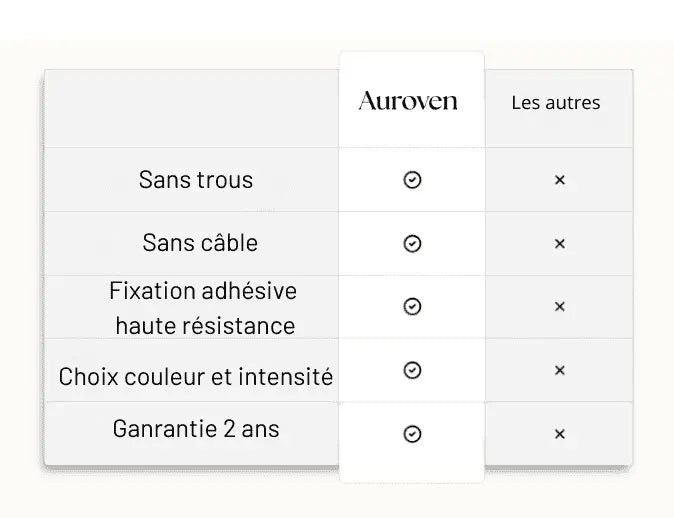674x518 pixels.
Task: Click the Sans câble feature label
Action: (200, 243)
